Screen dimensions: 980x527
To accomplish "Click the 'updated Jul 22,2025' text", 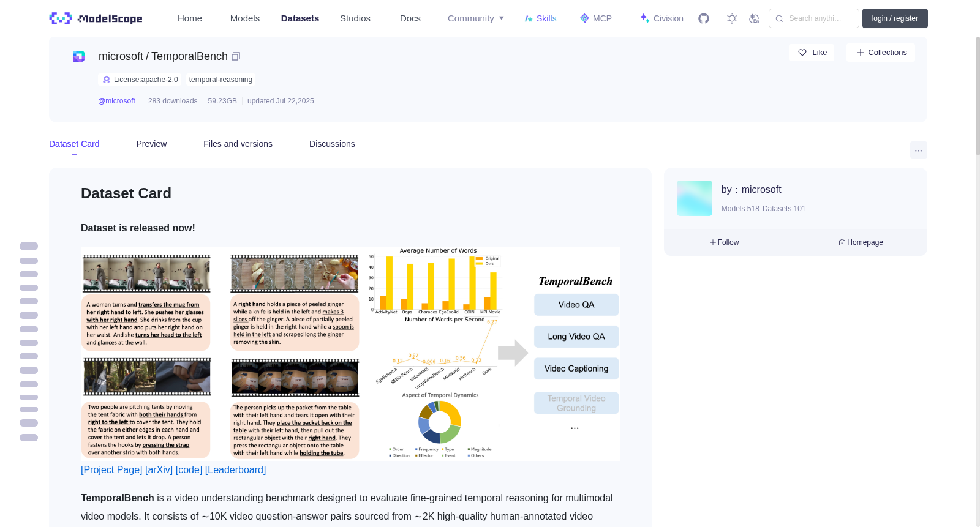I will [x=281, y=101].
